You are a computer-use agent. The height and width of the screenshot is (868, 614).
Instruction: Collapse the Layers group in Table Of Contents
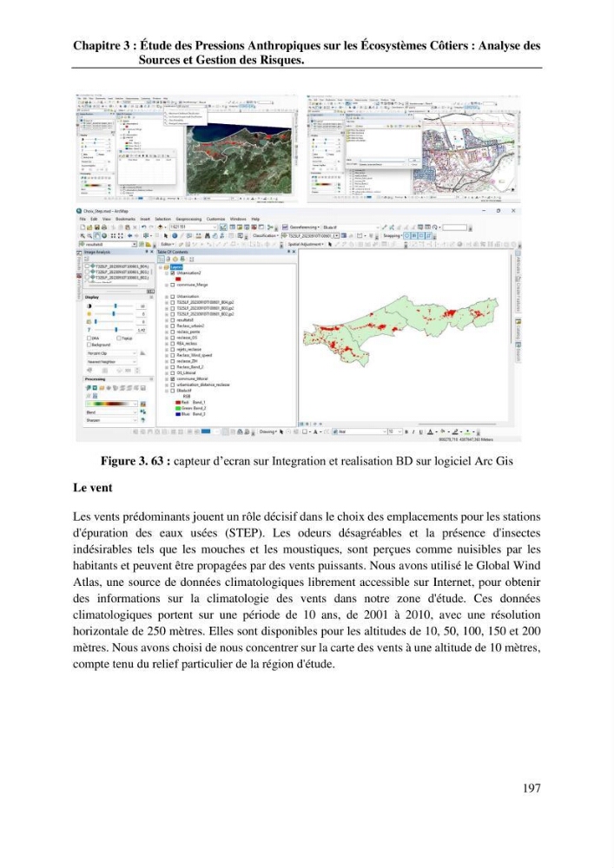pos(161,267)
